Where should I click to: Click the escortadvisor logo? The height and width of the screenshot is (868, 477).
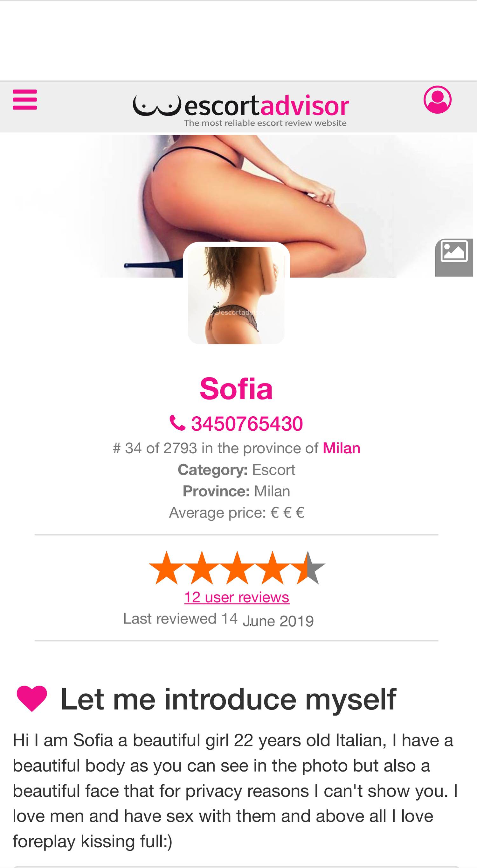point(241,110)
